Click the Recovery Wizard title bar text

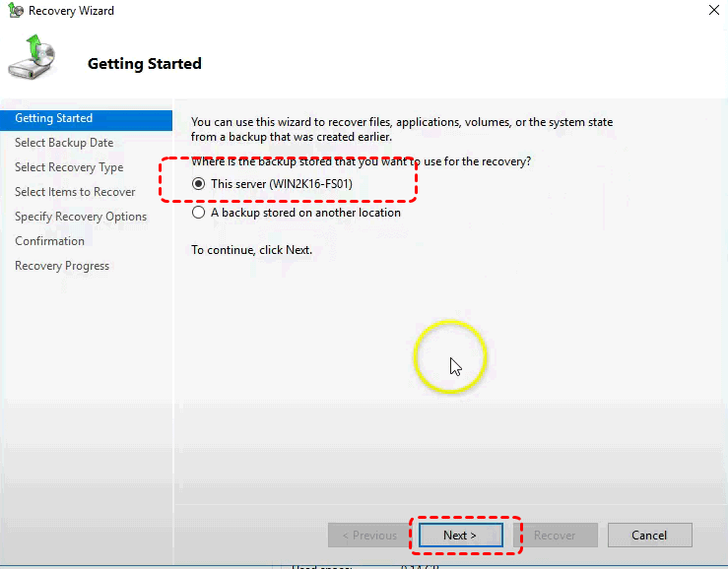pos(71,11)
